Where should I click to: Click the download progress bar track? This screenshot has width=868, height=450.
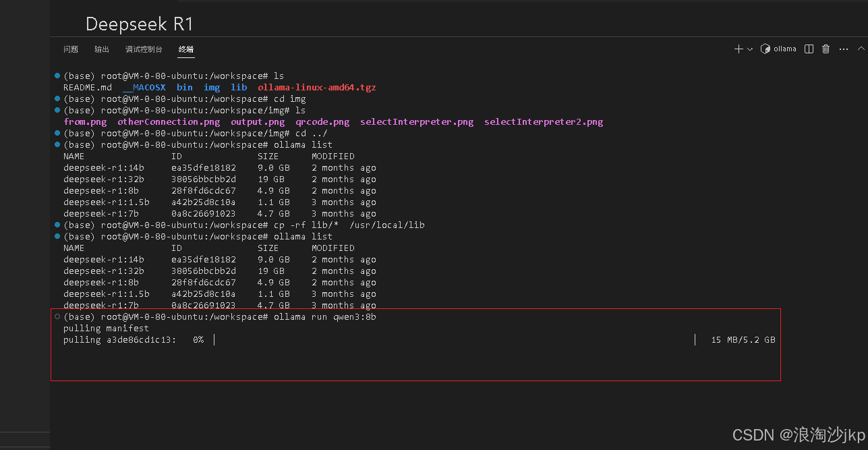click(455, 339)
